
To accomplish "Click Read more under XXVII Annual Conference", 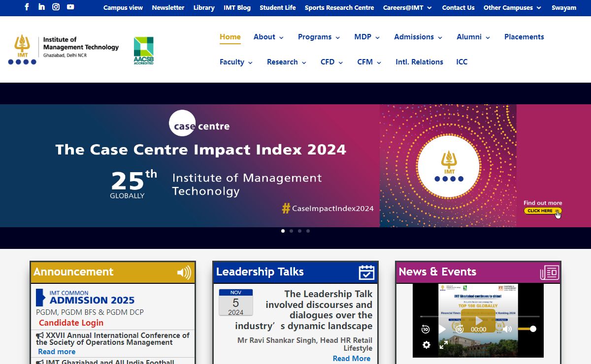I will [x=57, y=352].
